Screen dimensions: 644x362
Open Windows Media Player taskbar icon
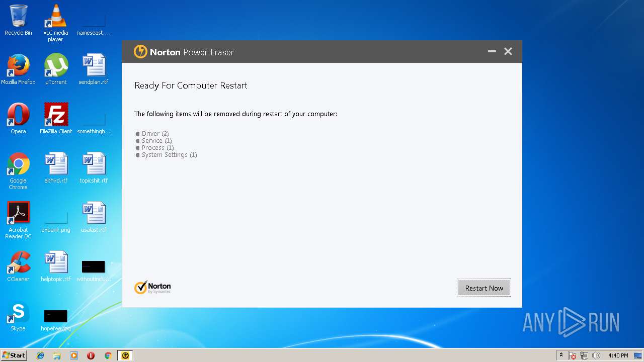74,355
